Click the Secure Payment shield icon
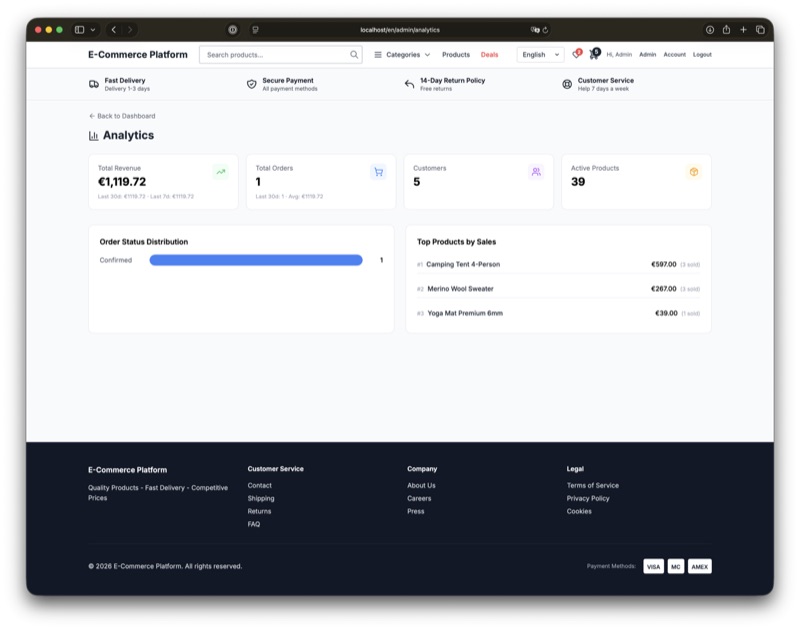Screen dimensions: 800x630 (x=252, y=84)
